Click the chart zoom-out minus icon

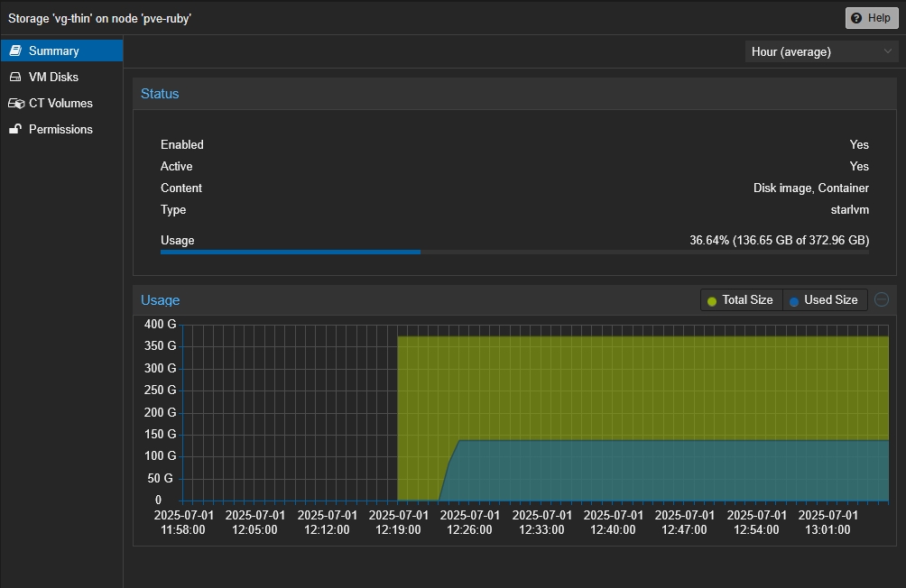point(882,299)
